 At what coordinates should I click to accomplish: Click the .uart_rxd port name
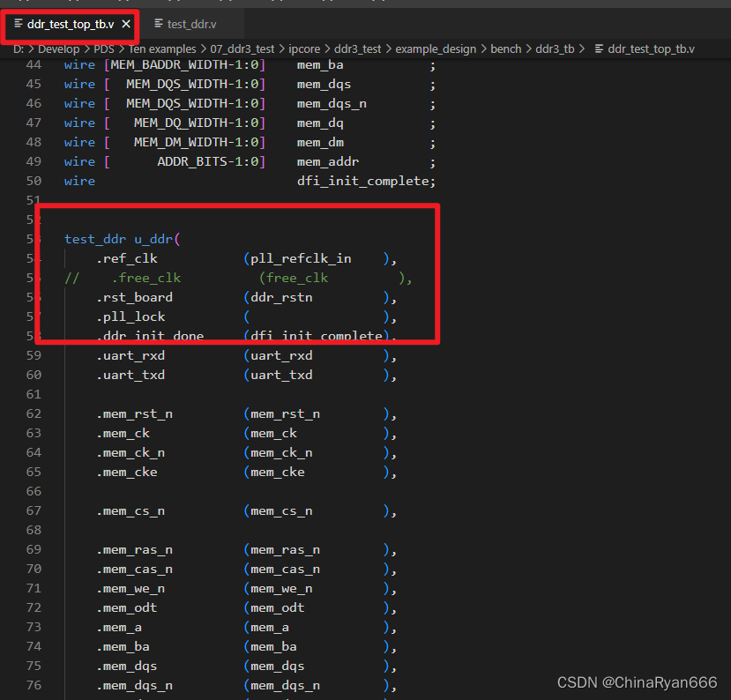pos(131,355)
